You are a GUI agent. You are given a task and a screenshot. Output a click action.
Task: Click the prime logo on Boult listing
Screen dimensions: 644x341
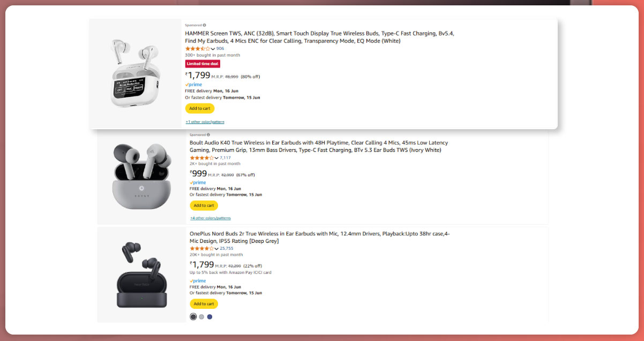point(198,183)
